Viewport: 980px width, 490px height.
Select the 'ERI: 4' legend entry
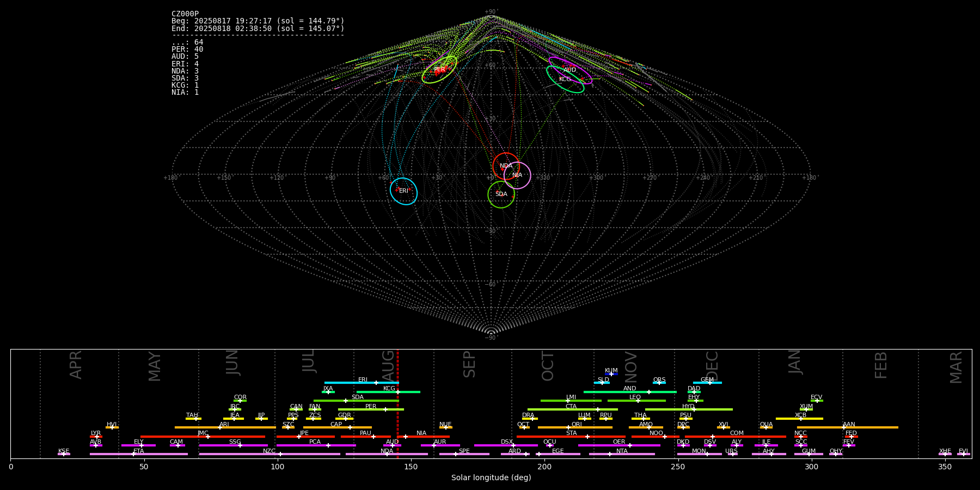185,64
